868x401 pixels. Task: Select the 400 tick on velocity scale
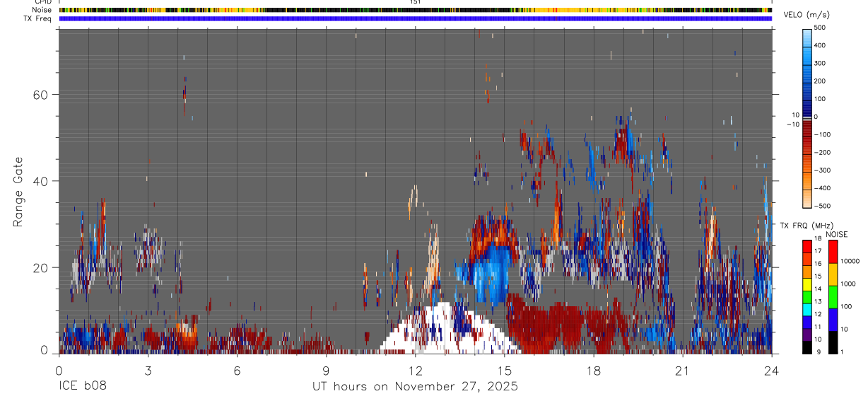coord(821,45)
